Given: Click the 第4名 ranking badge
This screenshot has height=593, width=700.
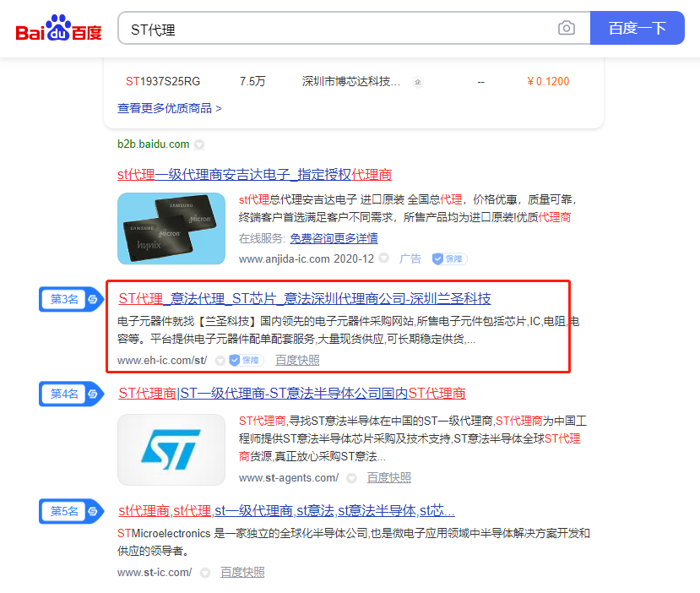Looking at the screenshot, I should 72,394.
